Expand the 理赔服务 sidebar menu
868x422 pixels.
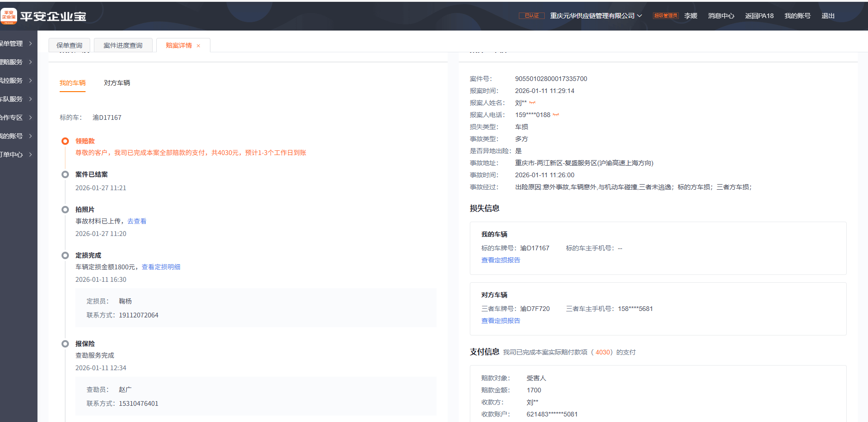pyautogui.click(x=31, y=62)
